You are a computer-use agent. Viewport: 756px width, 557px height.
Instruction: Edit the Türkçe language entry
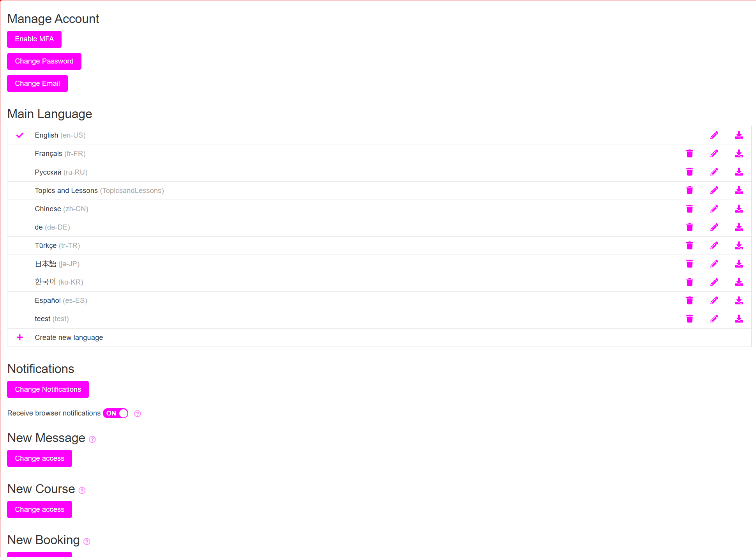[714, 246]
